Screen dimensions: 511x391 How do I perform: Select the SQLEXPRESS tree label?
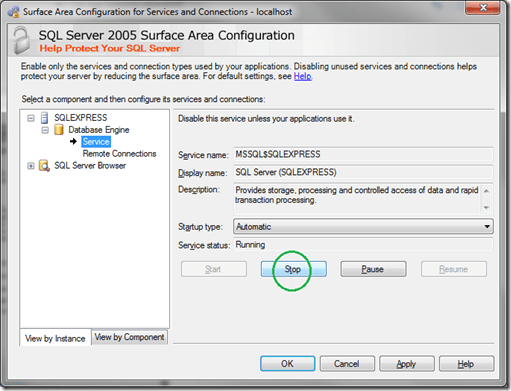point(81,118)
